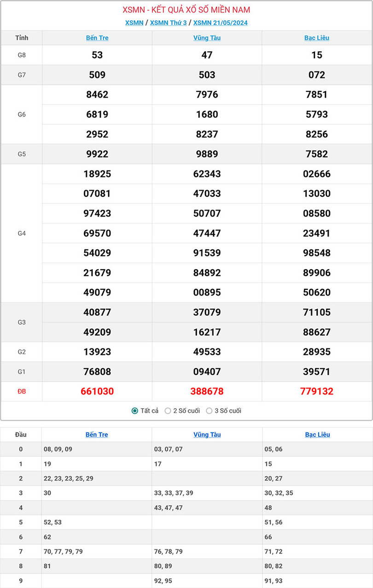Click the G1 result 09407 for Vũng Tàu
The image size is (373, 588).
click(x=207, y=371)
